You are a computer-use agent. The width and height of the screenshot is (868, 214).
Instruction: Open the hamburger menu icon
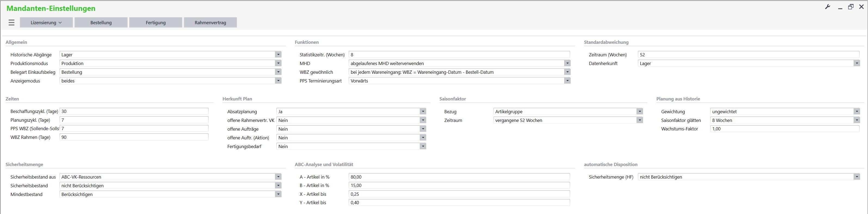(11, 23)
